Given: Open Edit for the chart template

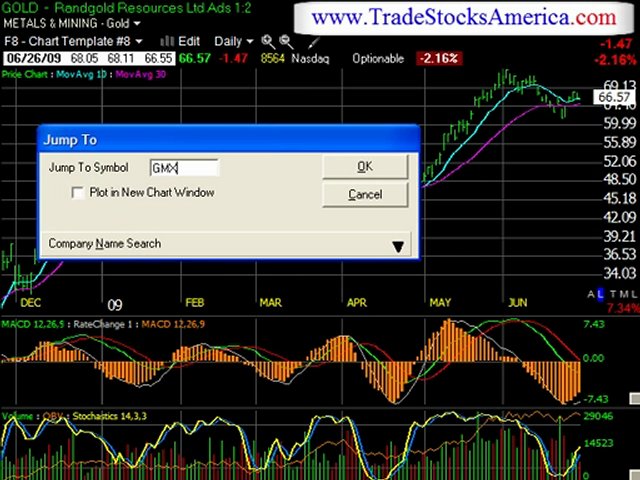Looking at the screenshot, I should 189,41.
